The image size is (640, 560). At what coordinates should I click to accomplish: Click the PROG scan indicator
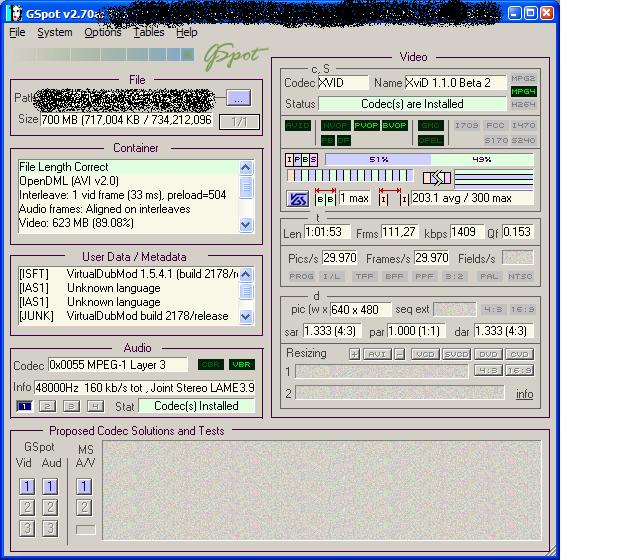pos(301,277)
